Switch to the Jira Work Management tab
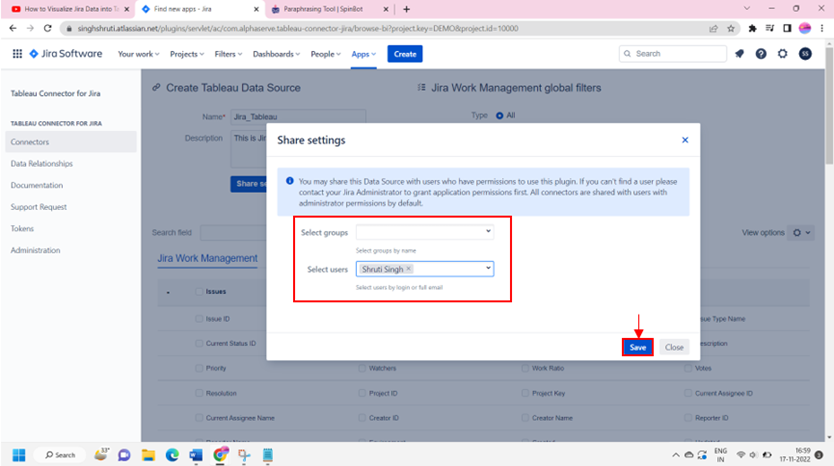This screenshot has width=834, height=466. [x=207, y=258]
